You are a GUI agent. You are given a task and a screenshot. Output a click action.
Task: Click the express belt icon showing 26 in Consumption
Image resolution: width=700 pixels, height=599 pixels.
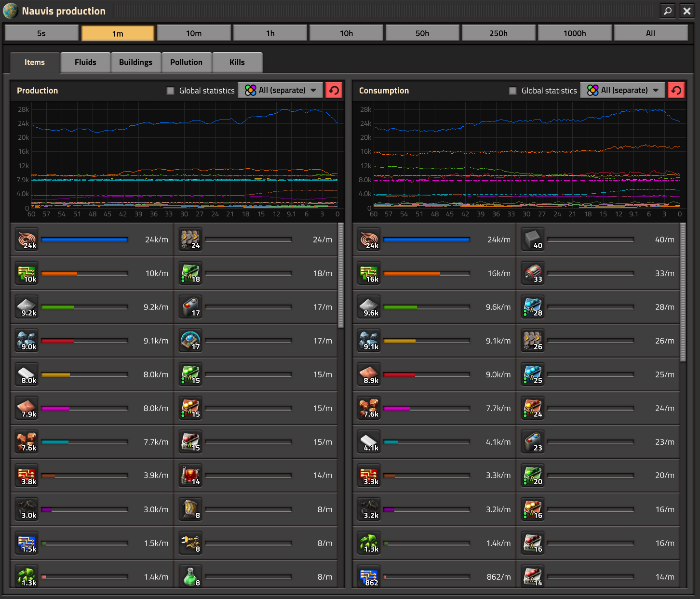tap(533, 341)
